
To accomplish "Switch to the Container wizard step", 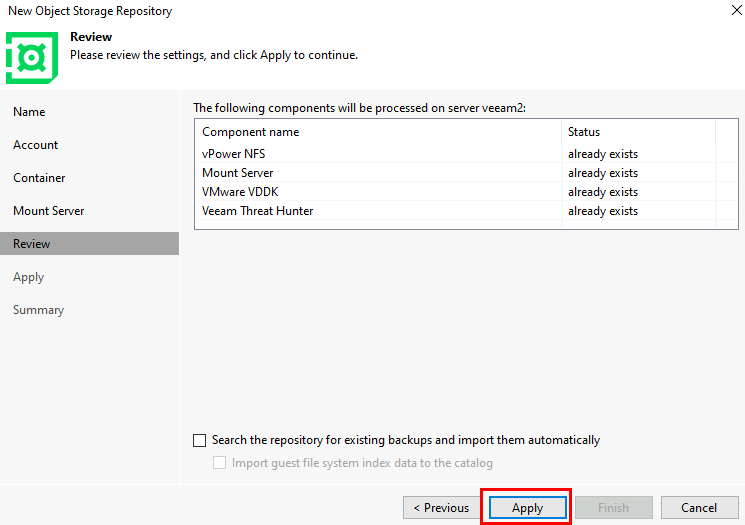I will [x=39, y=178].
